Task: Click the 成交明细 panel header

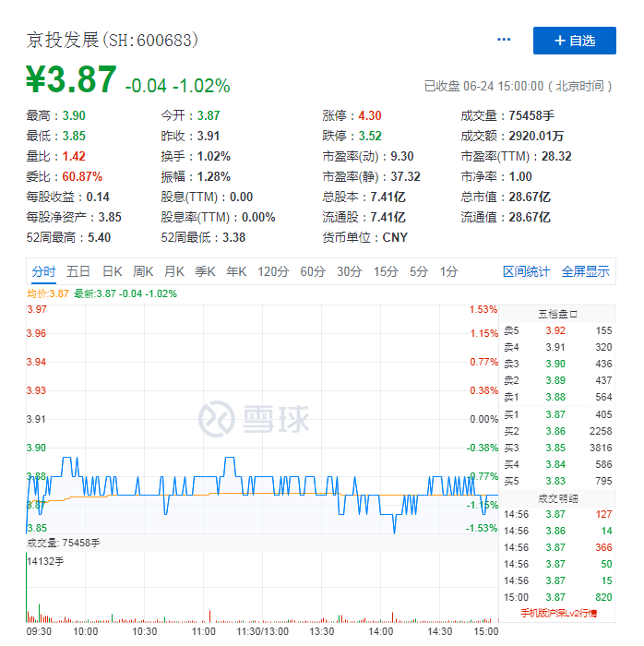Action: pyautogui.click(x=558, y=499)
